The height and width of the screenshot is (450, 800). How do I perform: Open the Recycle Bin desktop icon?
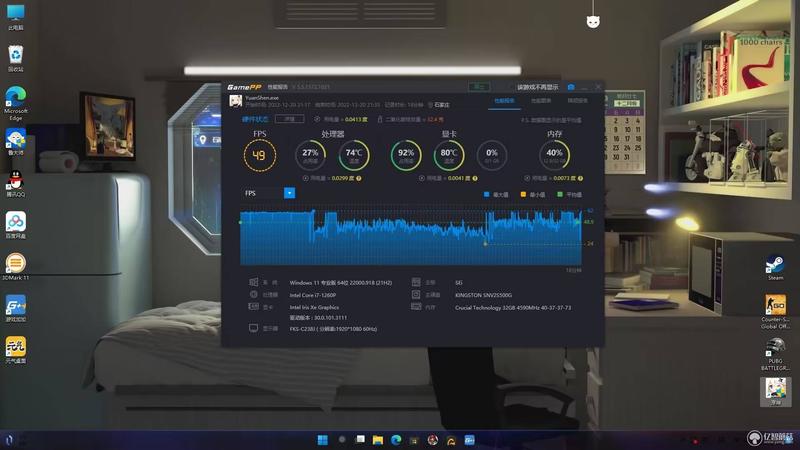tap(16, 58)
